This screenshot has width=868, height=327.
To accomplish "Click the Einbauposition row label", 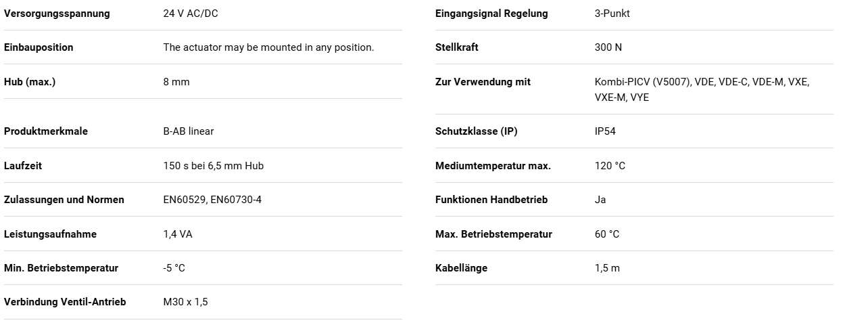I will coord(39,47).
